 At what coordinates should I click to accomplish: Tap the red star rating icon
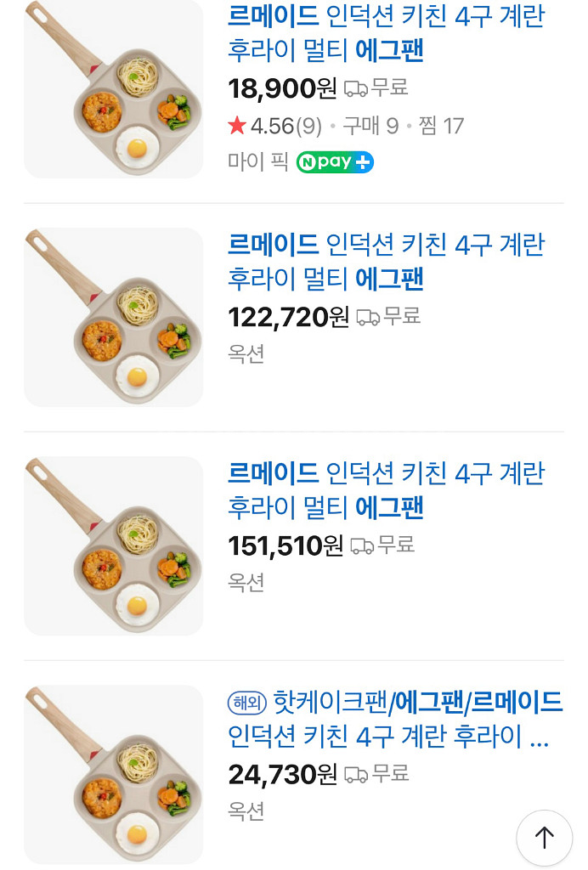(237, 127)
